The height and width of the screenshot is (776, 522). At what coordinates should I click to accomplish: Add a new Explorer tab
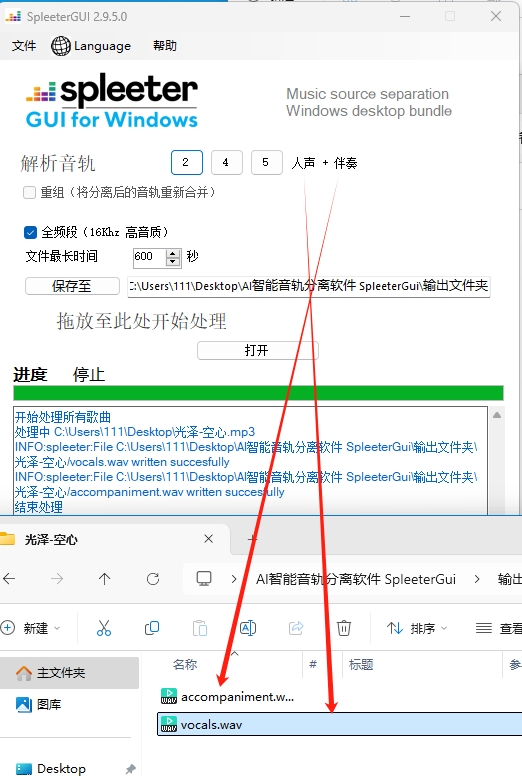pos(252,539)
